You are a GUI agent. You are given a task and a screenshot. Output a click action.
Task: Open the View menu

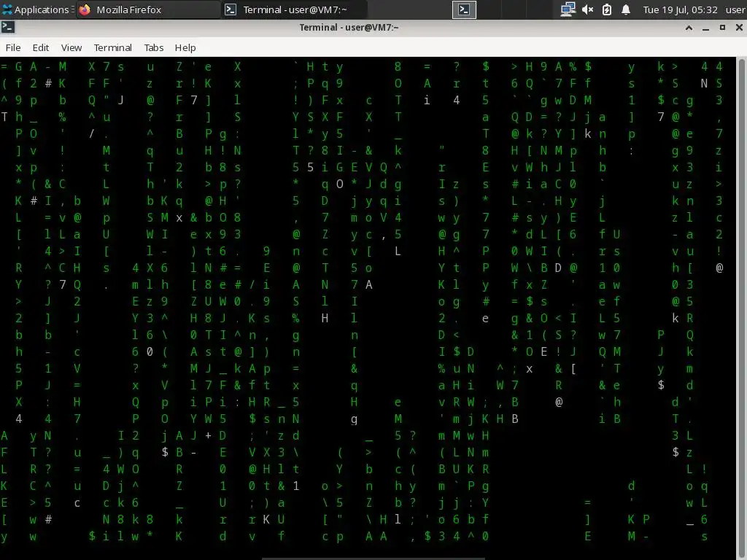click(x=71, y=47)
